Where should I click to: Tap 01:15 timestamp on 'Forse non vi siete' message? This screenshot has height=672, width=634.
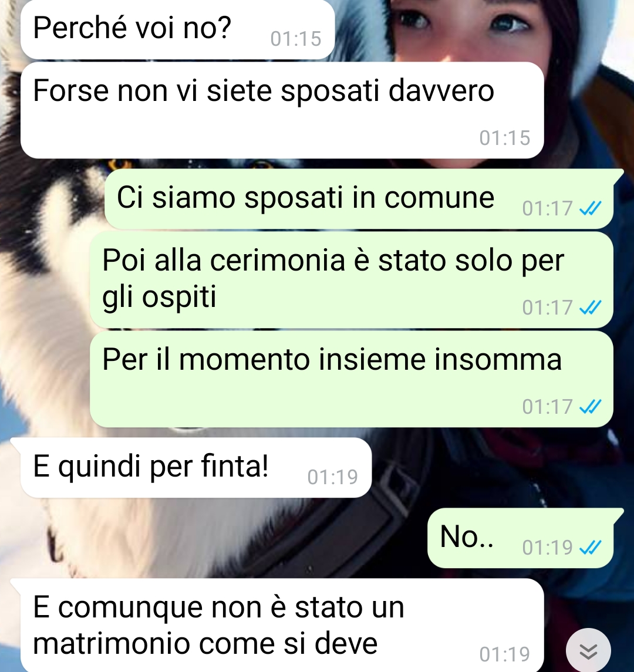point(505,138)
